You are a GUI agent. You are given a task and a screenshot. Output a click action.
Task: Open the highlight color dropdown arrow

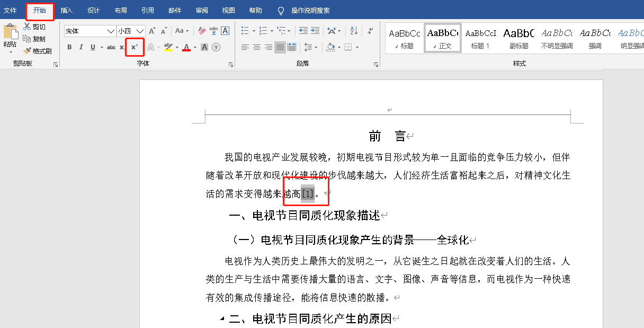177,47
